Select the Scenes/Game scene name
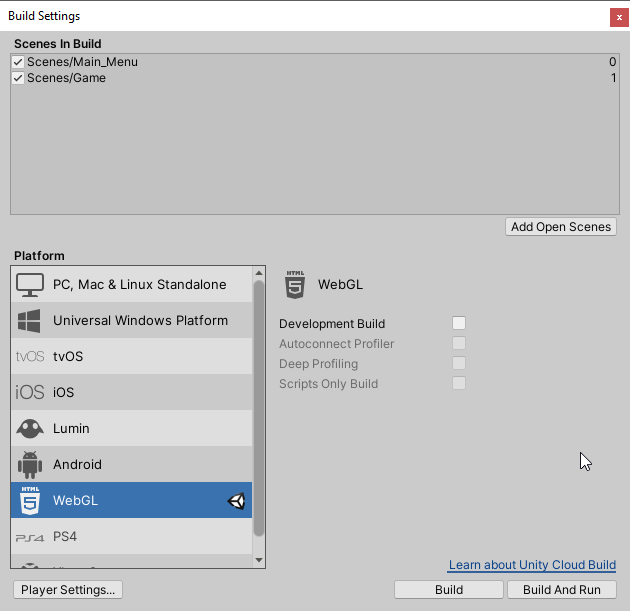This screenshot has height=611, width=630. (66, 78)
